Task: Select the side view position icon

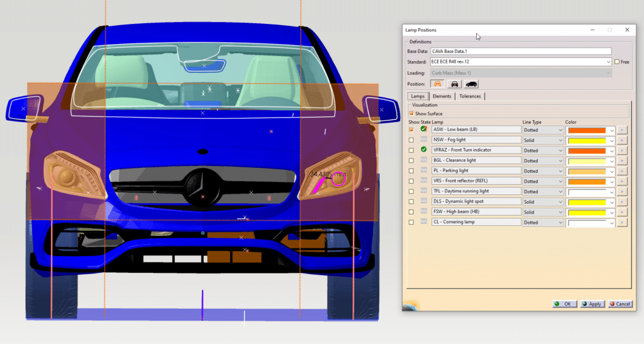Action: click(471, 84)
